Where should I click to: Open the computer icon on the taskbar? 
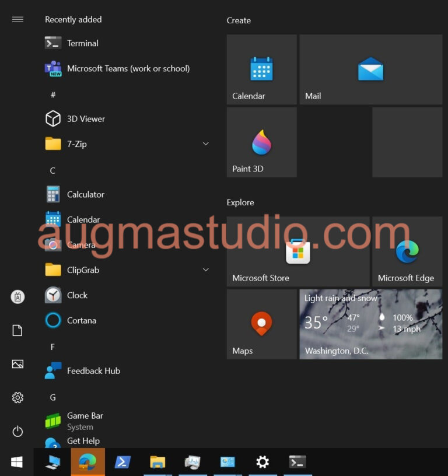[53, 462]
